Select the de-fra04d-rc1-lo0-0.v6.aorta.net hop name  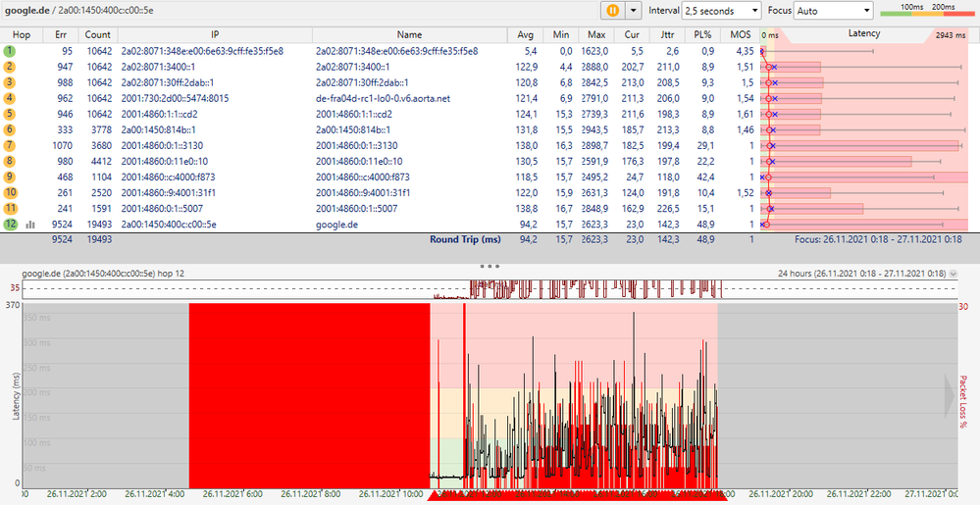(x=382, y=98)
